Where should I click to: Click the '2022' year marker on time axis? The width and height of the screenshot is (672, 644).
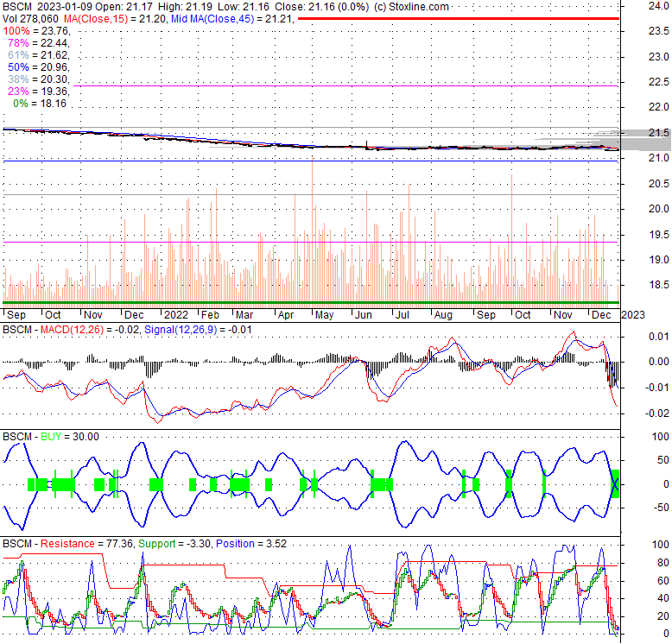[x=176, y=315]
